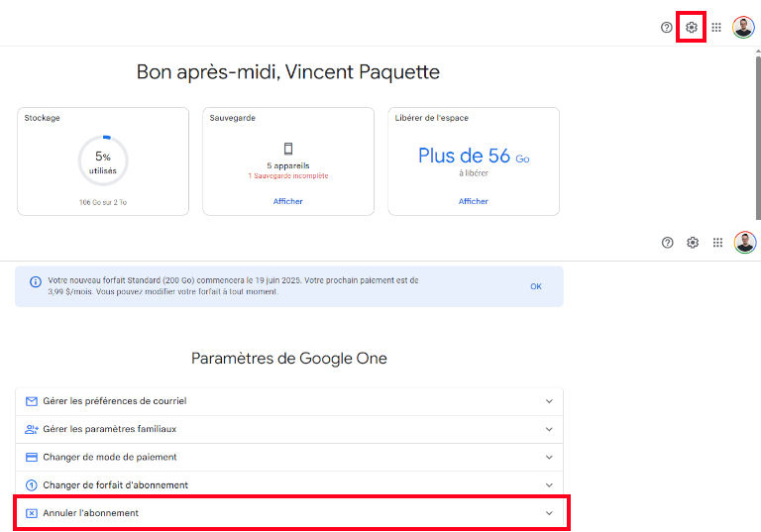Click the X icon beside Annuler l'abonnement
The image size is (761, 532).
tap(32, 513)
